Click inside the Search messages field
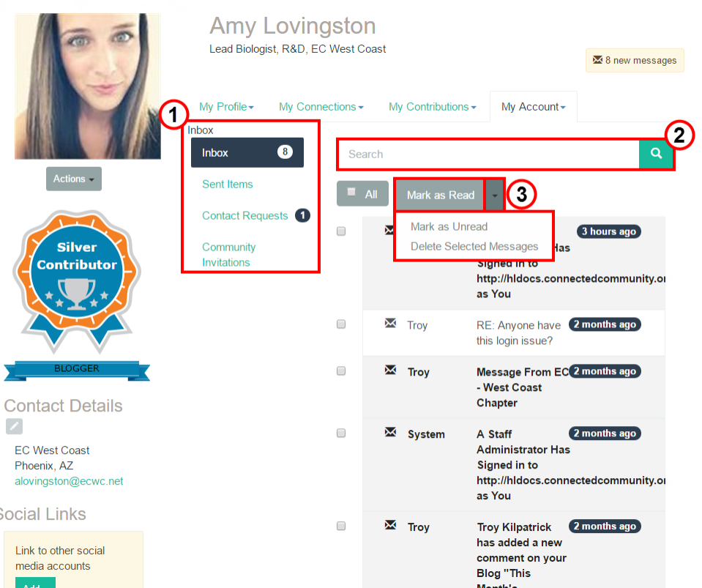 [488, 154]
